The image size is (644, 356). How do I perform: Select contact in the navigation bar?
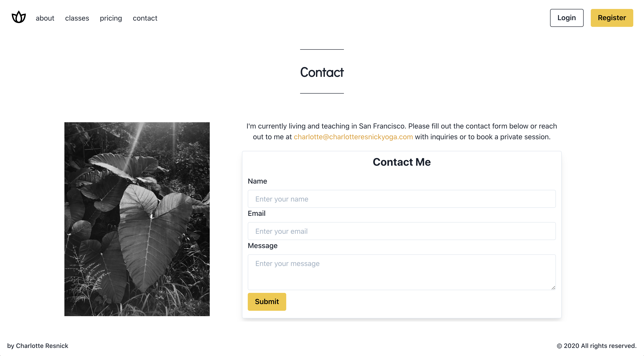point(145,18)
